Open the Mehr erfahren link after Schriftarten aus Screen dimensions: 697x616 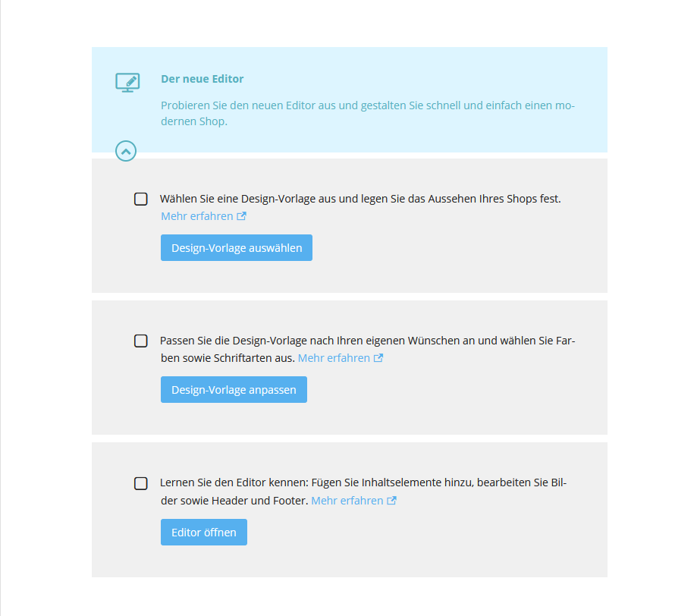[x=334, y=358]
